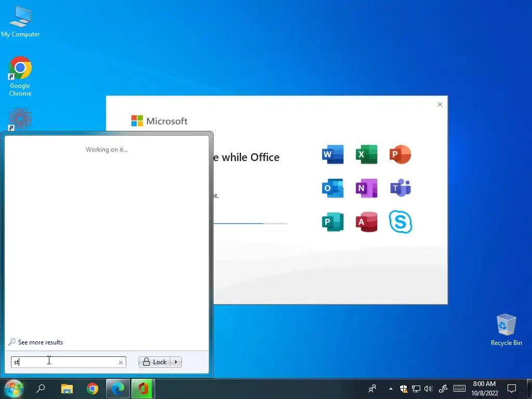The image size is (532, 399).
Task: Open the People icon in system tray
Action: tap(373, 389)
